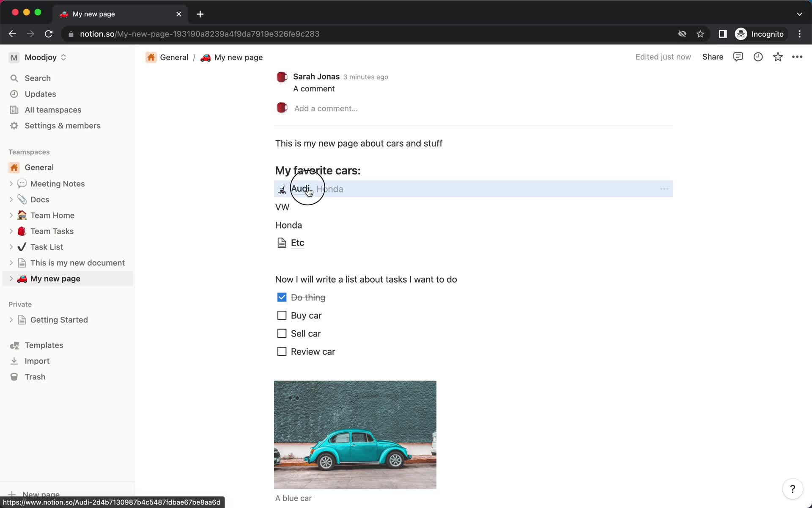Click the 'Add a comment' input field
This screenshot has width=812, height=508.
click(326, 108)
